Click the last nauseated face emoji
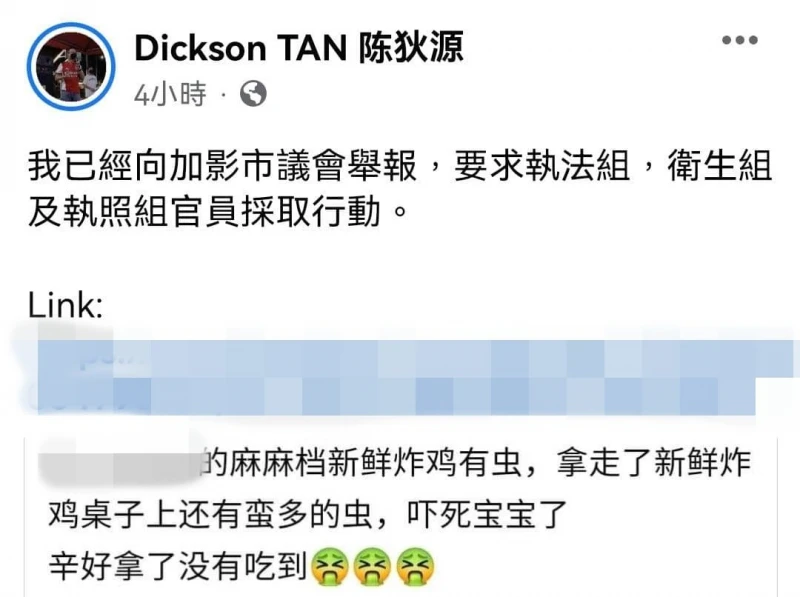The height and width of the screenshot is (597, 800). [x=415, y=566]
